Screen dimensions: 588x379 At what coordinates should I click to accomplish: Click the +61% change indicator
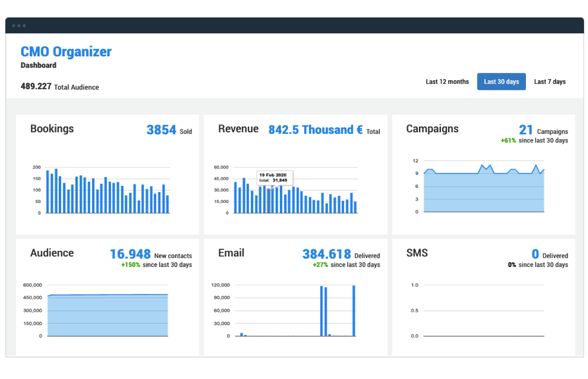click(508, 141)
